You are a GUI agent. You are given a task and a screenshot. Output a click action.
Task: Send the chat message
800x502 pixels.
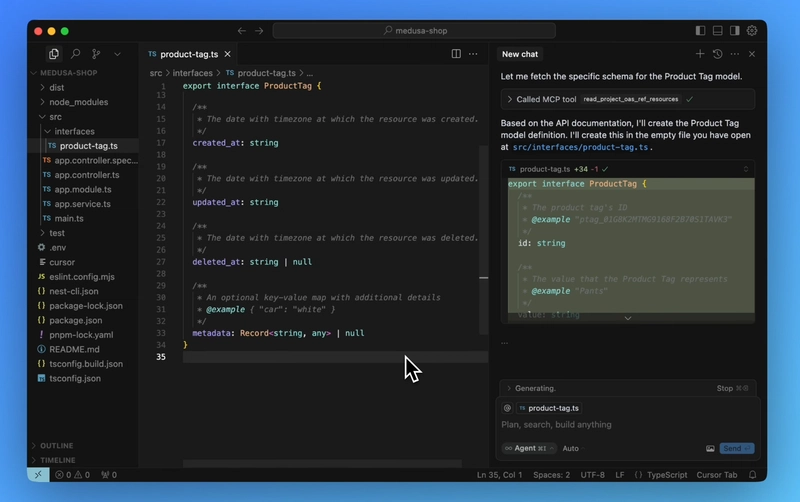pyautogui.click(x=737, y=448)
